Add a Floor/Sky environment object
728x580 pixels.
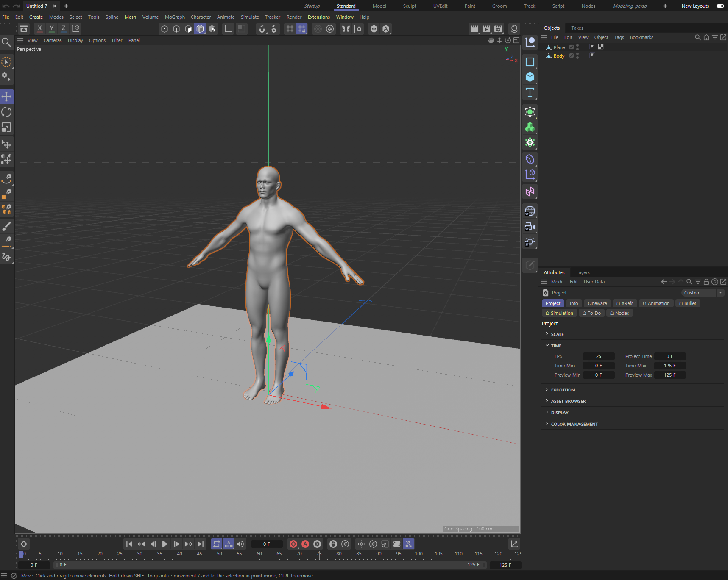(x=530, y=211)
